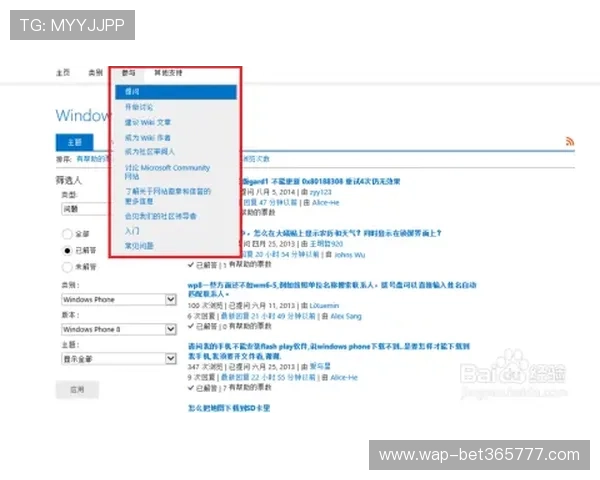The width and height of the screenshot is (600, 480).
Task: Open the Windows Phone category dropdown
Action: pos(119,299)
